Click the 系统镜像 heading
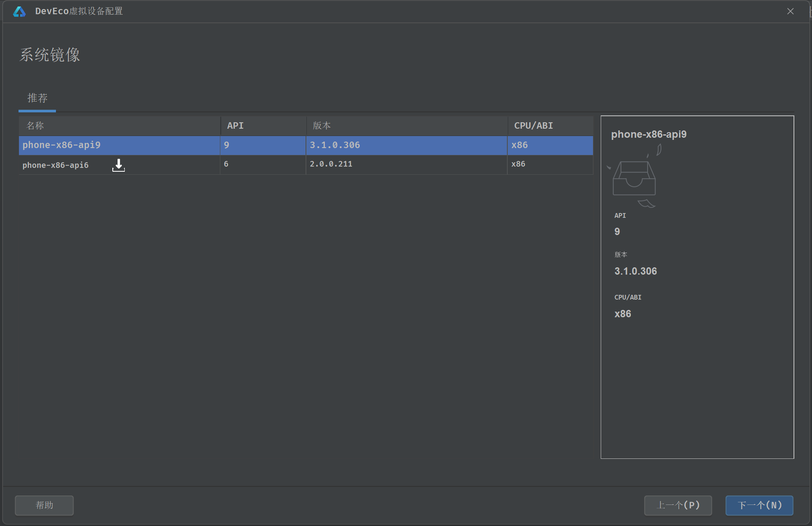812x526 pixels. click(50, 55)
